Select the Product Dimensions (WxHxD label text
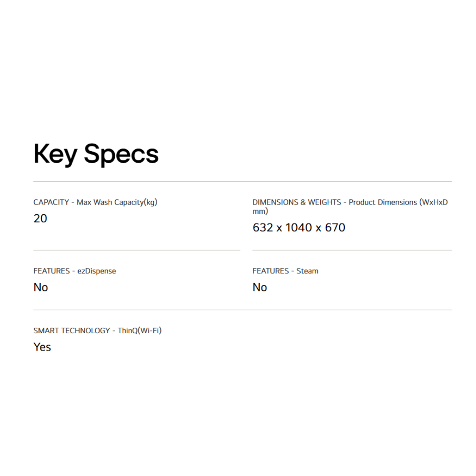 point(398,202)
